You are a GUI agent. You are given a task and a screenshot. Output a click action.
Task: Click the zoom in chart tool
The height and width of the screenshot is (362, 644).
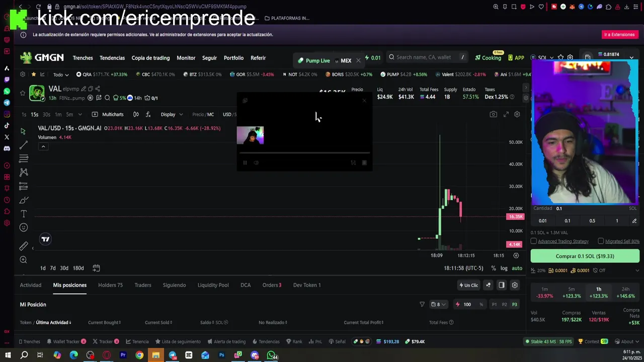(23, 259)
